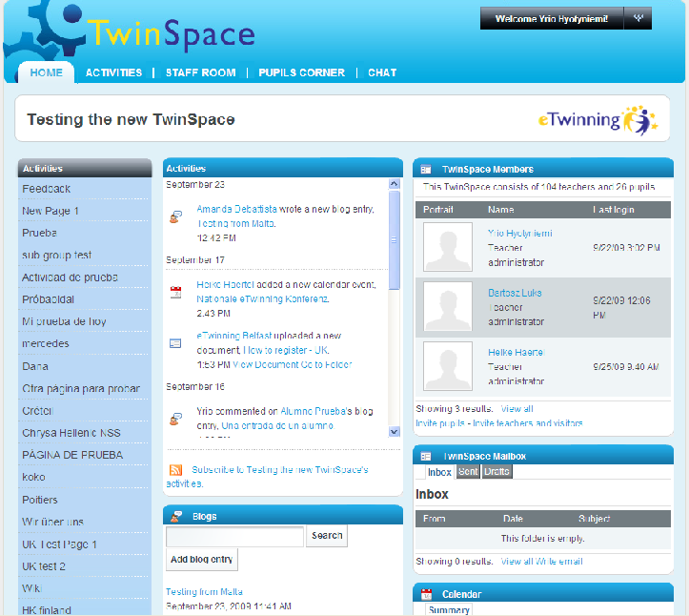Open the ACTIVITIES tab
Image resolution: width=689 pixels, height=616 pixels.
(x=113, y=72)
